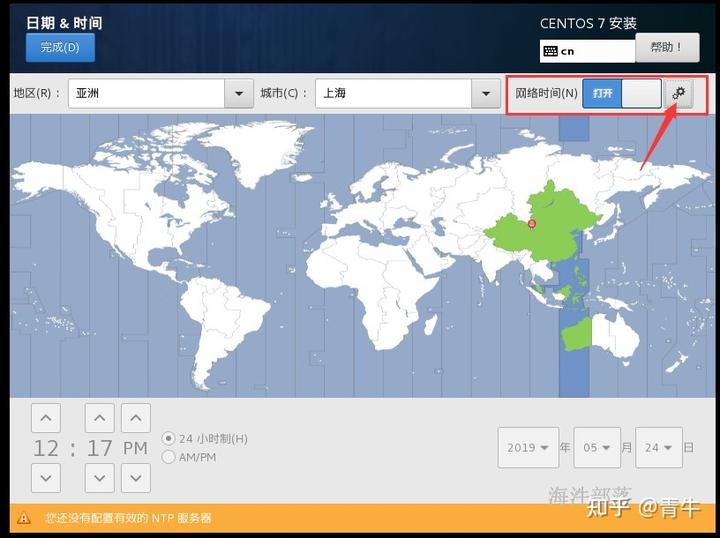
Task: Click the hour value 12
Action: (x=46, y=448)
